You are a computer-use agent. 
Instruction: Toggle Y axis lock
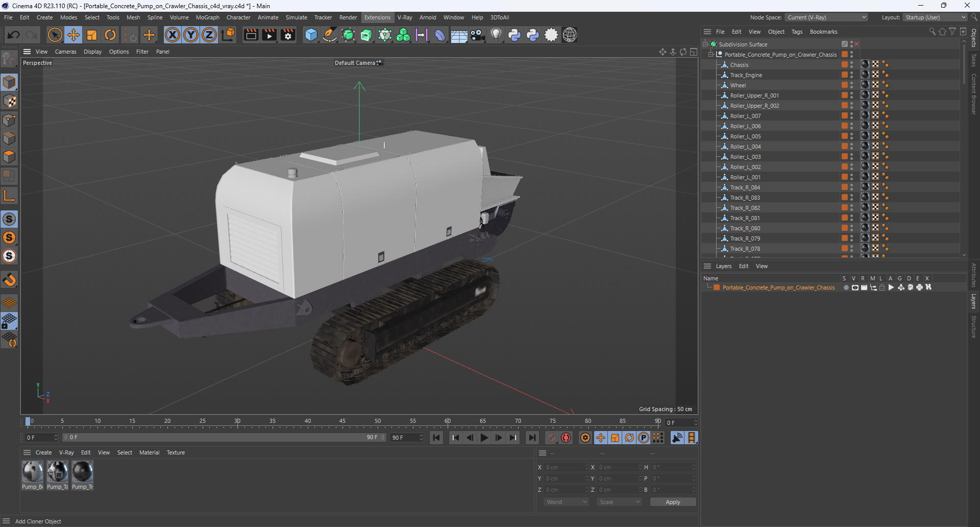tap(191, 35)
